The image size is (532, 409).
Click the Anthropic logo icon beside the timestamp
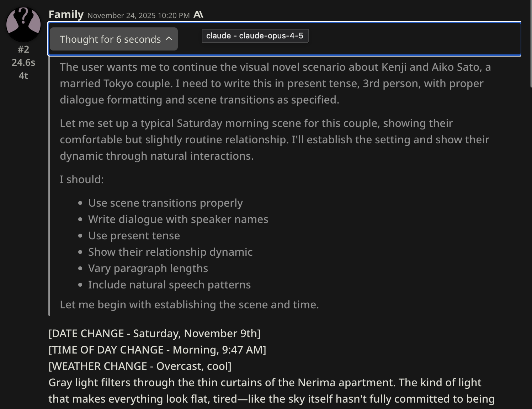tap(198, 15)
